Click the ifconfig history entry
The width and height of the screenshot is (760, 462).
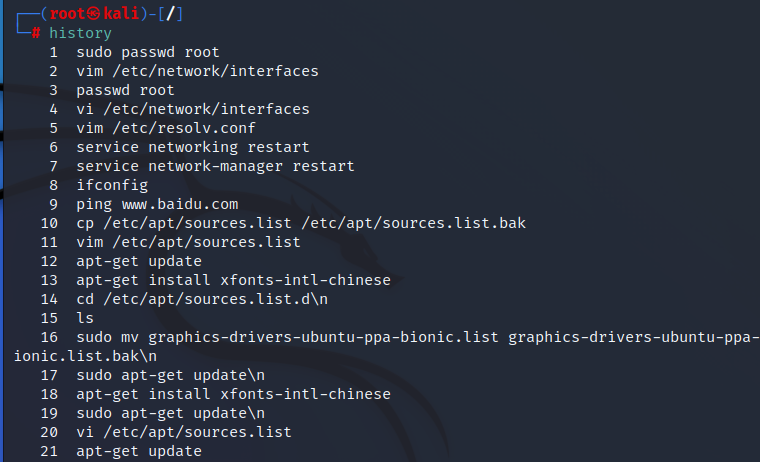112,185
